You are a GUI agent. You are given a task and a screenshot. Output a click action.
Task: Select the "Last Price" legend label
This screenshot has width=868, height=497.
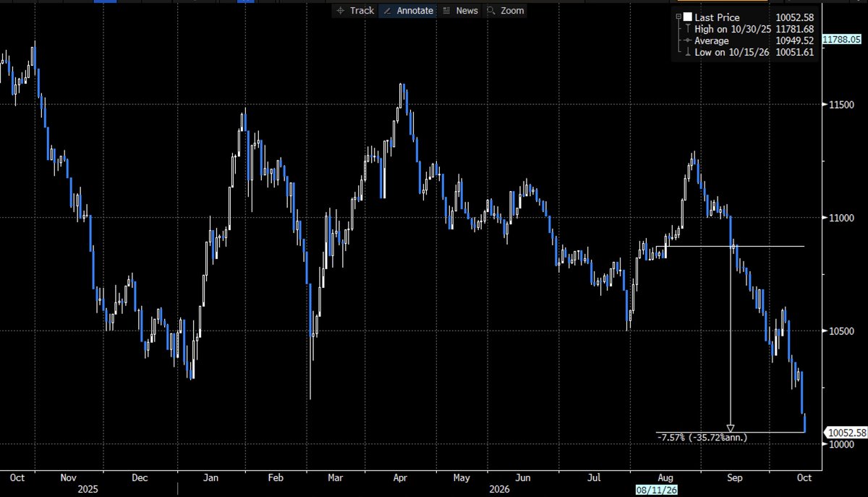716,17
